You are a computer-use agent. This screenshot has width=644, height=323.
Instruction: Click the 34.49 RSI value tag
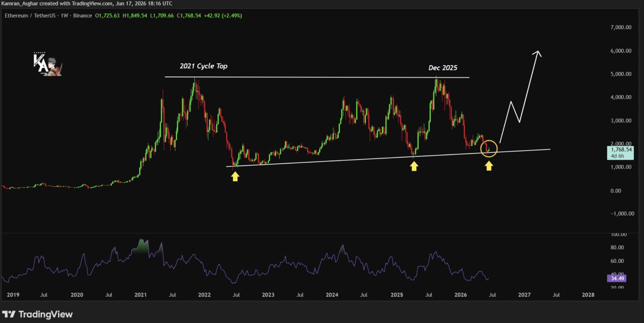[x=617, y=278]
